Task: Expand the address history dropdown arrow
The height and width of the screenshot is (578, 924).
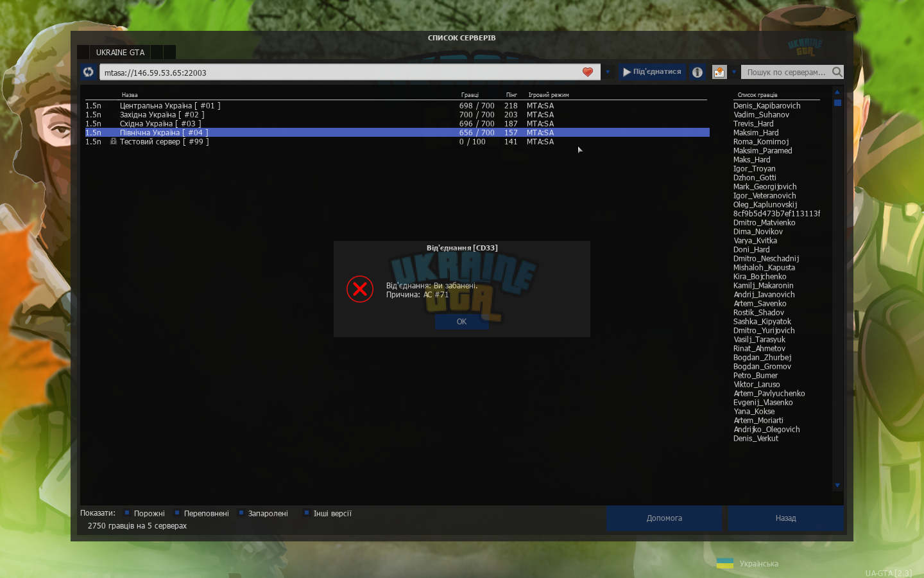Action: coord(608,72)
